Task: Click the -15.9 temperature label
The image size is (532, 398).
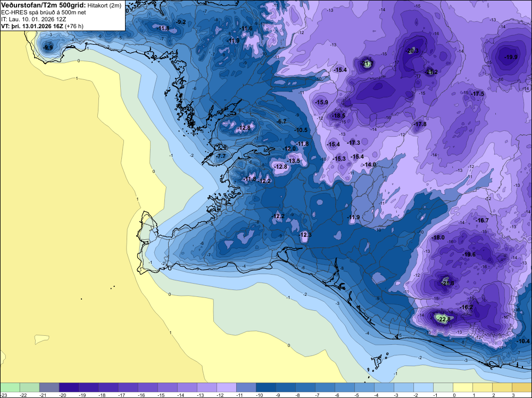Action: coord(321,102)
